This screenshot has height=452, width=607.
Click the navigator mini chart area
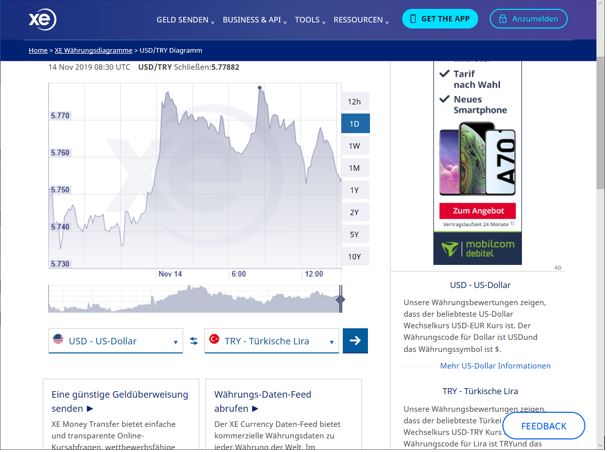(x=194, y=299)
